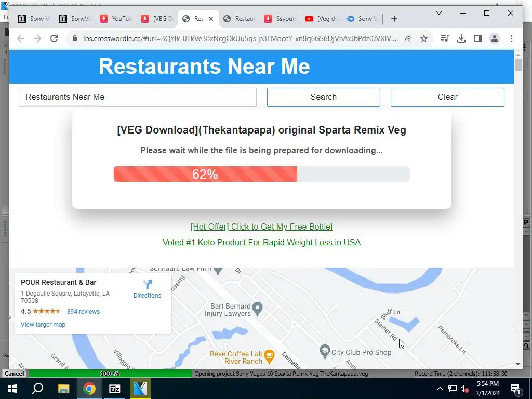Screen dimensions: 532x399
Task: Click the muted volume tray icon
Action: pos(465,389)
